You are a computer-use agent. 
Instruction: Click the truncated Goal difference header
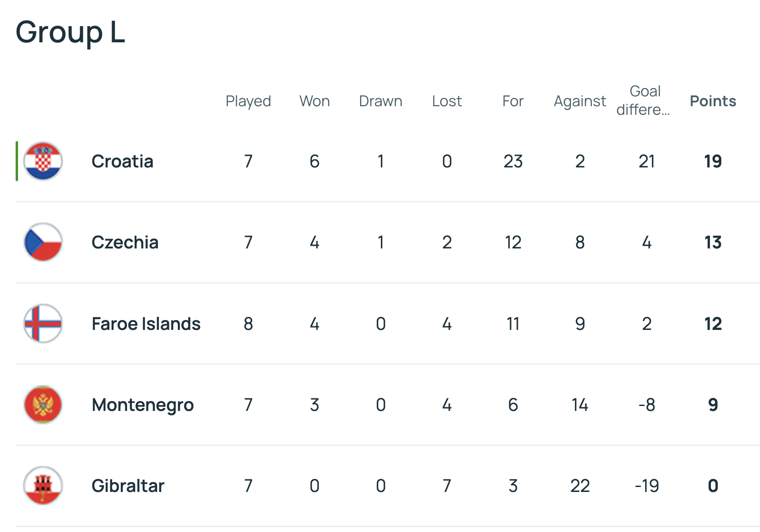point(644,100)
